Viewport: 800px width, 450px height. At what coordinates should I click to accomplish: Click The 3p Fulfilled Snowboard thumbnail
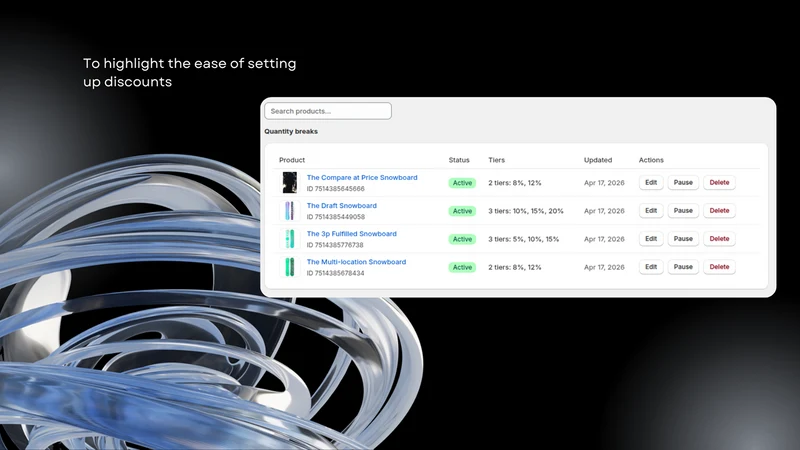[289, 239]
